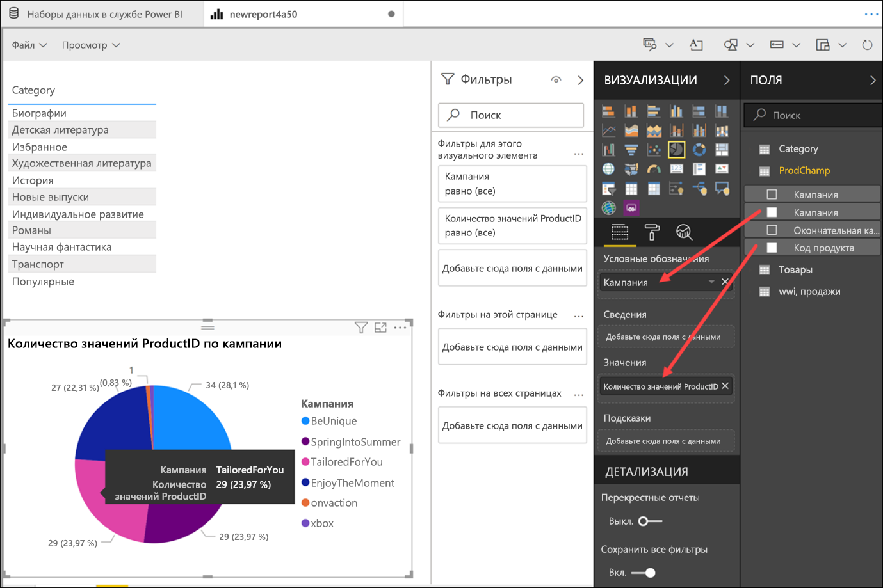883x588 pixels.
Task: Expand the wwi, продажи table
Action: [x=809, y=292]
